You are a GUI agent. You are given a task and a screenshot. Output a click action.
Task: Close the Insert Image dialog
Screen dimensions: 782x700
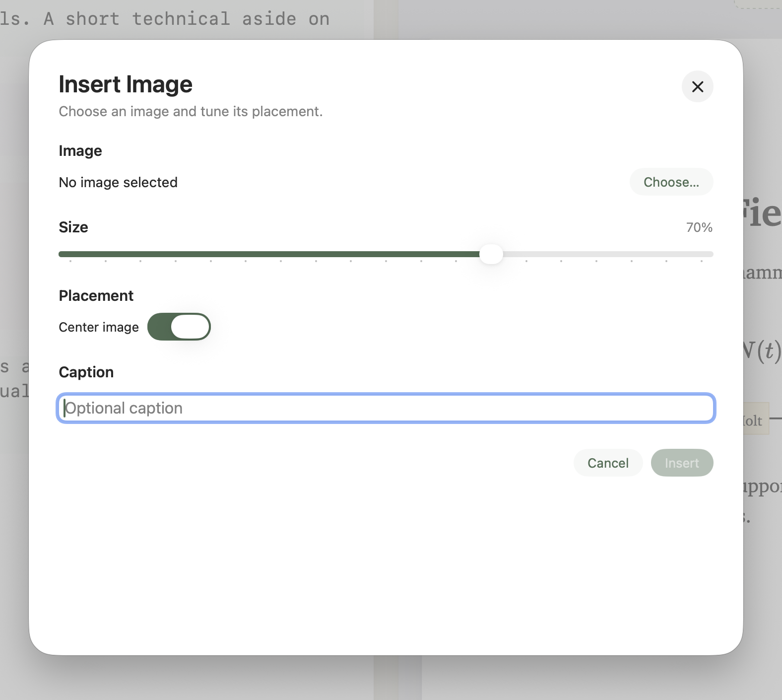click(x=697, y=86)
